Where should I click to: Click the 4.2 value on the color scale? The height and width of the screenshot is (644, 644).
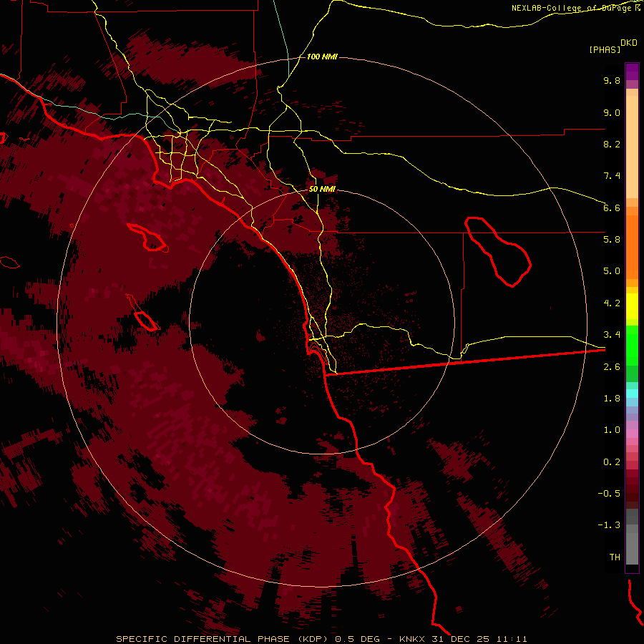612,303
